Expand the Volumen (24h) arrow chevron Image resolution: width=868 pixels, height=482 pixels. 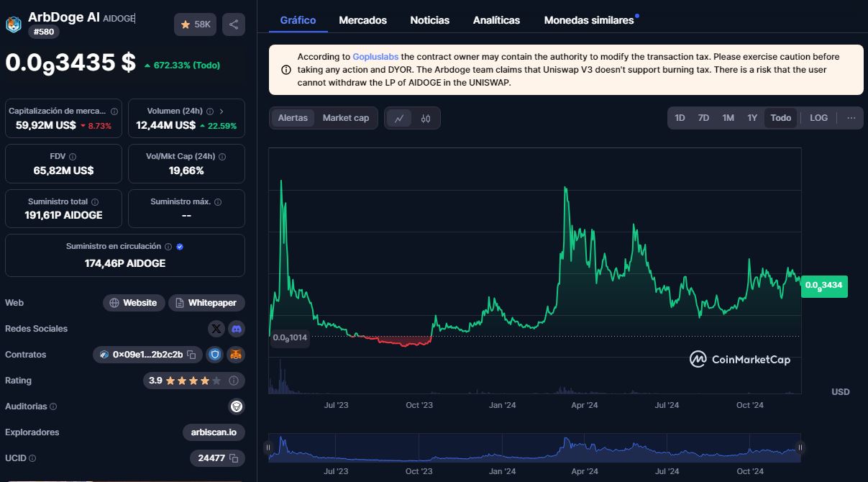tap(221, 112)
